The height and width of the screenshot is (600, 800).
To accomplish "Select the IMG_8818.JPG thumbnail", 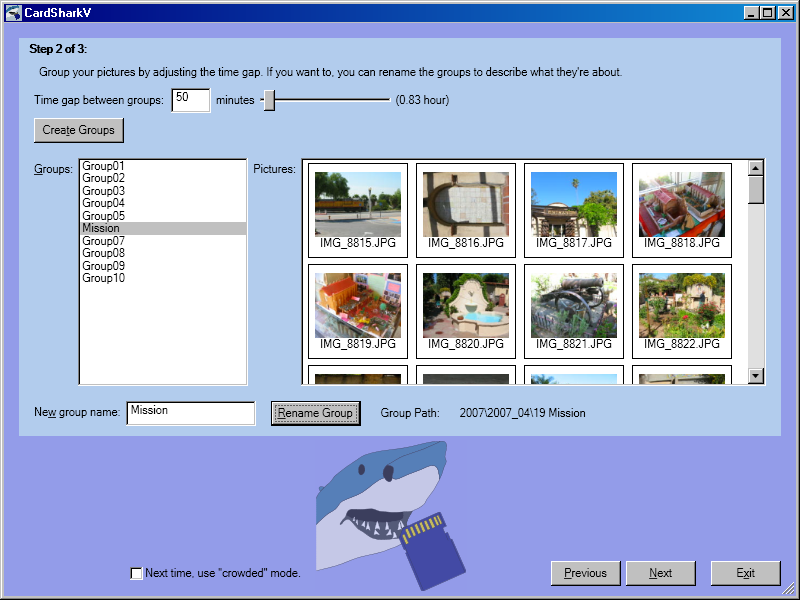I will pos(682,210).
